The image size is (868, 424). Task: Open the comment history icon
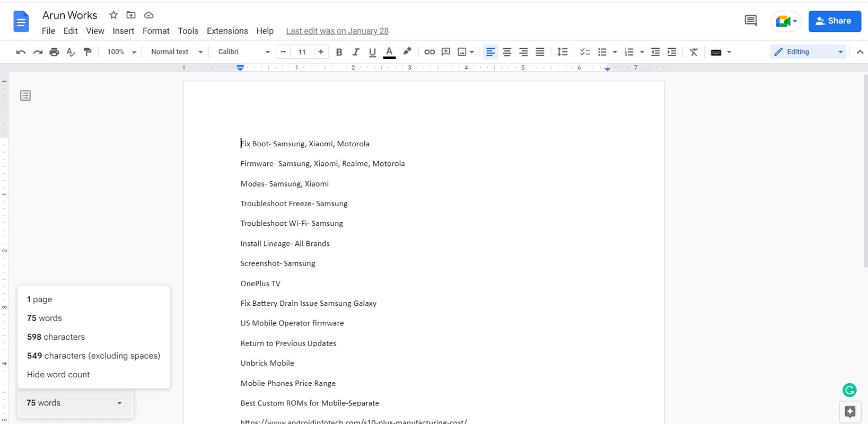[750, 21]
